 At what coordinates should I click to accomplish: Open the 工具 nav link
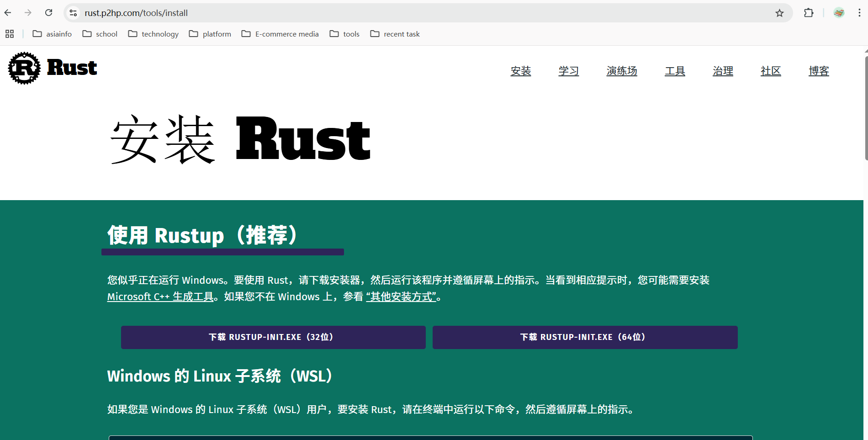[675, 71]
